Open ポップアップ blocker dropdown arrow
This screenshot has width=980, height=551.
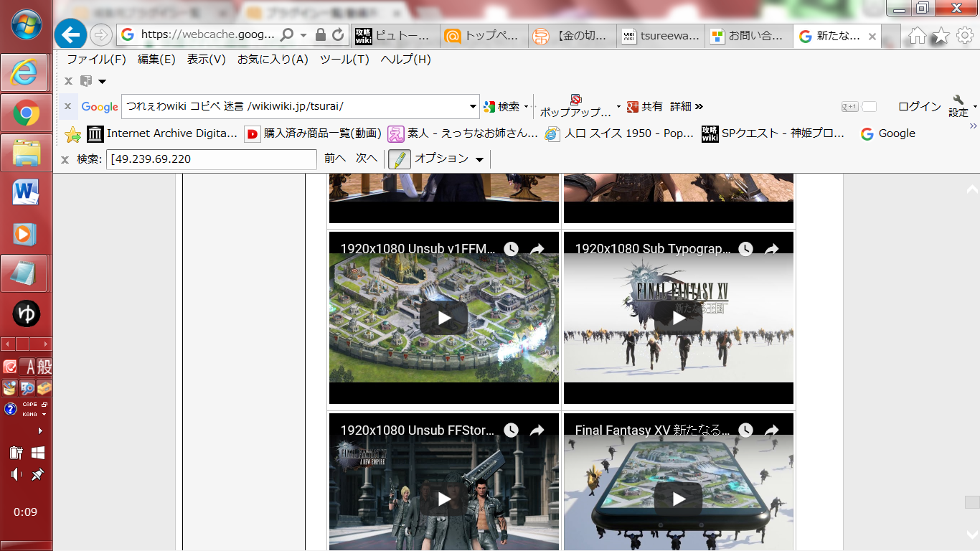point(618,107)
